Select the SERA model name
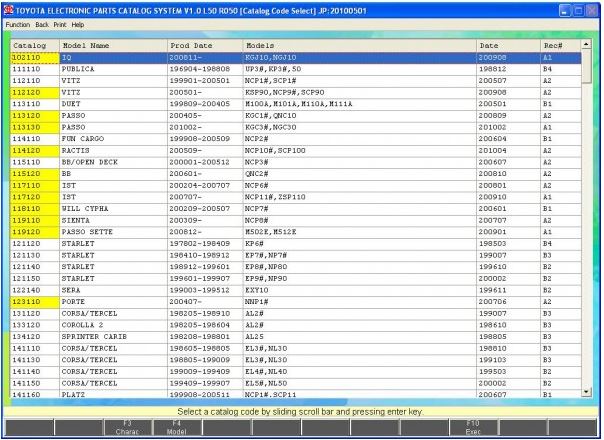The height and width of the screenshot is (440, 604). click(x=113, y=290)
